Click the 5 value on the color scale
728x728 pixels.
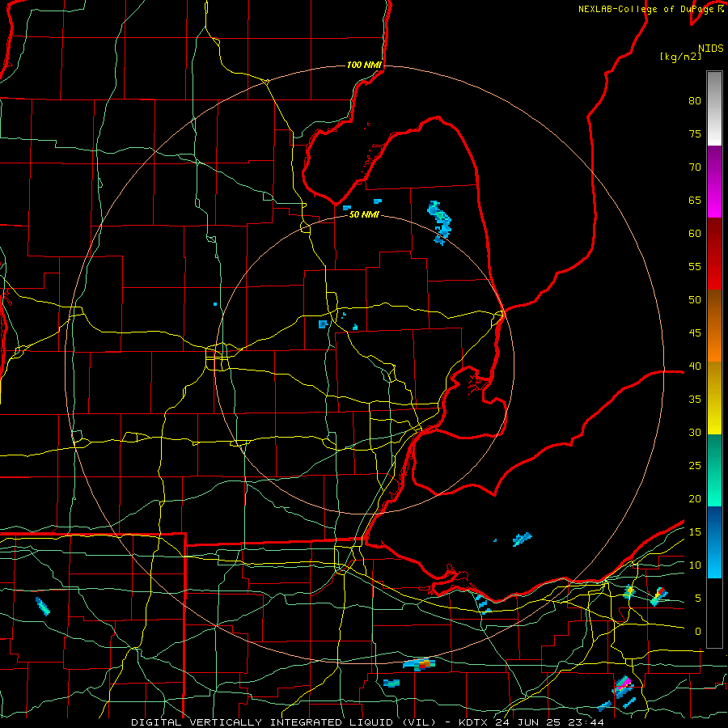click(x=698, y=599)
